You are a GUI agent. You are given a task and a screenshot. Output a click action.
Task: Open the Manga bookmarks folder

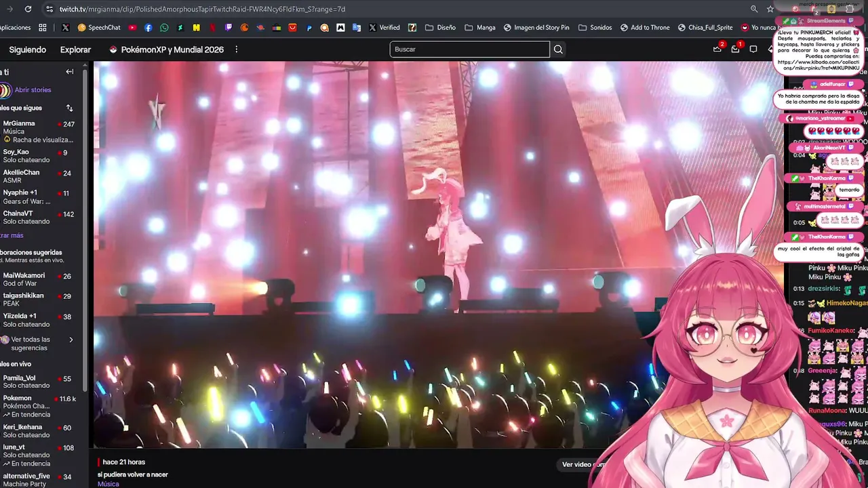(480, 28)
